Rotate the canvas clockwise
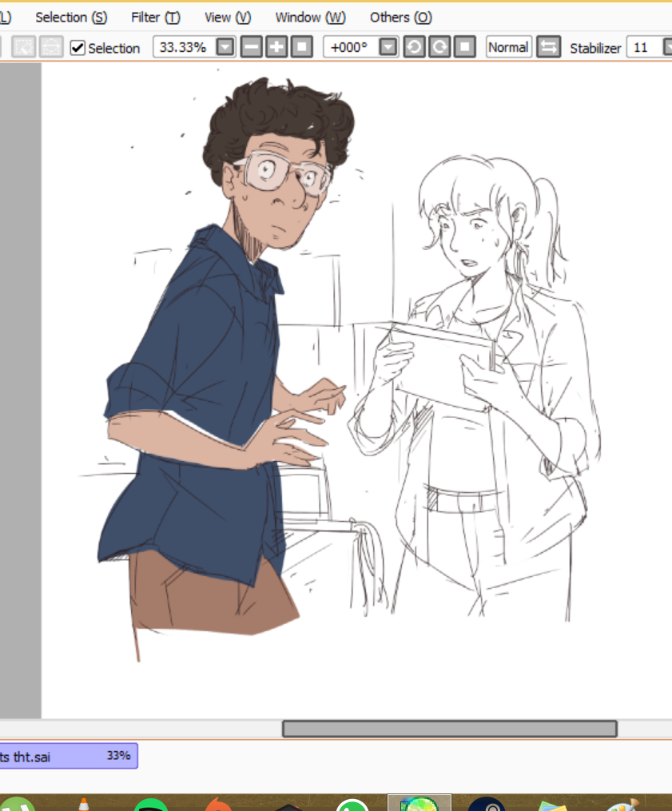The width and height of the screenshot is (672, 811). click(439, 47)
